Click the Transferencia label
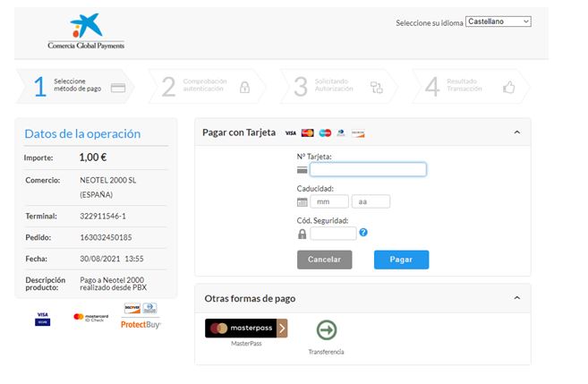588x384 pixels. pos(326,352)
